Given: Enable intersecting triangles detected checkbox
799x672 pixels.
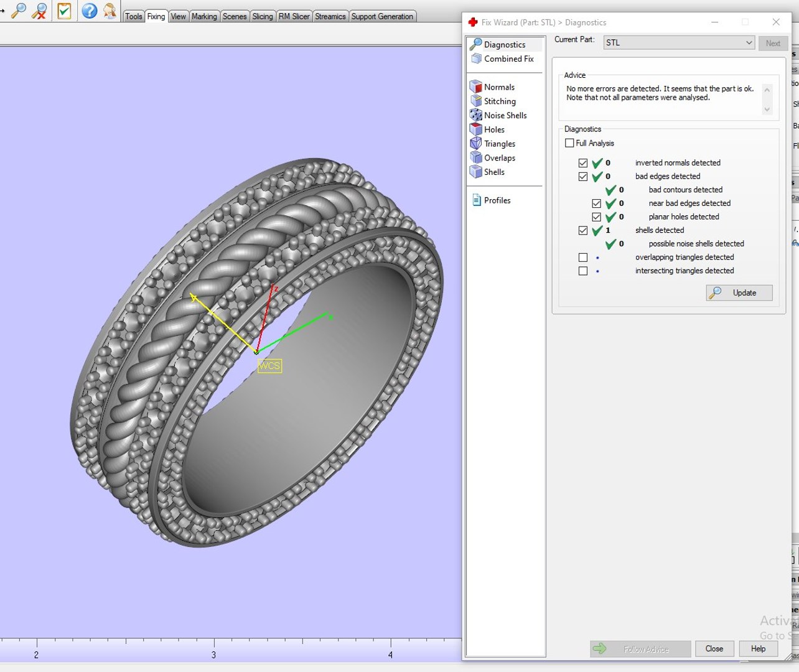Looking at the screenshot, I should click(x=583, y=271).
